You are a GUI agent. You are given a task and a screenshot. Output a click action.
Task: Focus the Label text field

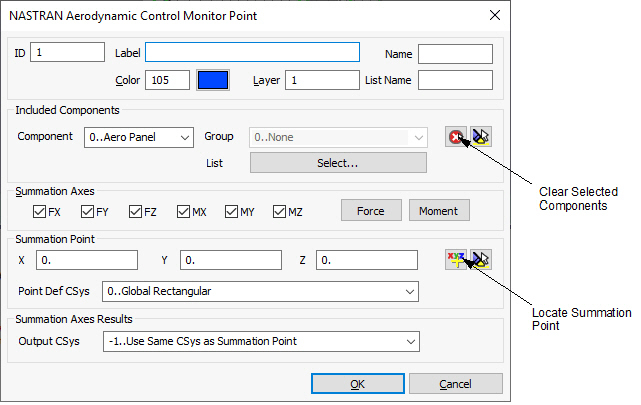tap(253, 52)
